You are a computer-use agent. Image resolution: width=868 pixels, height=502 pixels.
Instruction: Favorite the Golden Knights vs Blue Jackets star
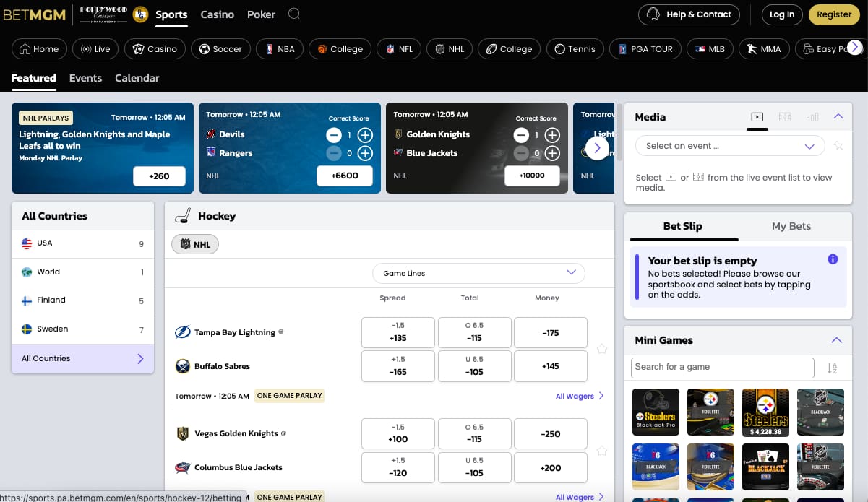coord(602,451)
